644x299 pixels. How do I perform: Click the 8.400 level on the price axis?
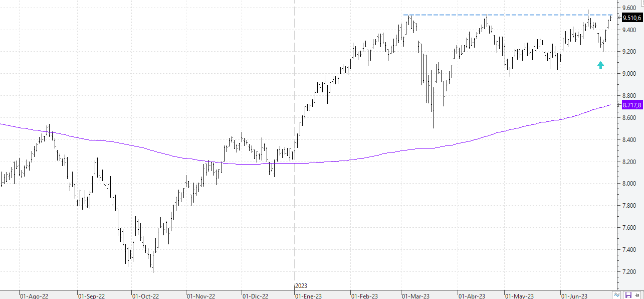click(x=629, y=140)
